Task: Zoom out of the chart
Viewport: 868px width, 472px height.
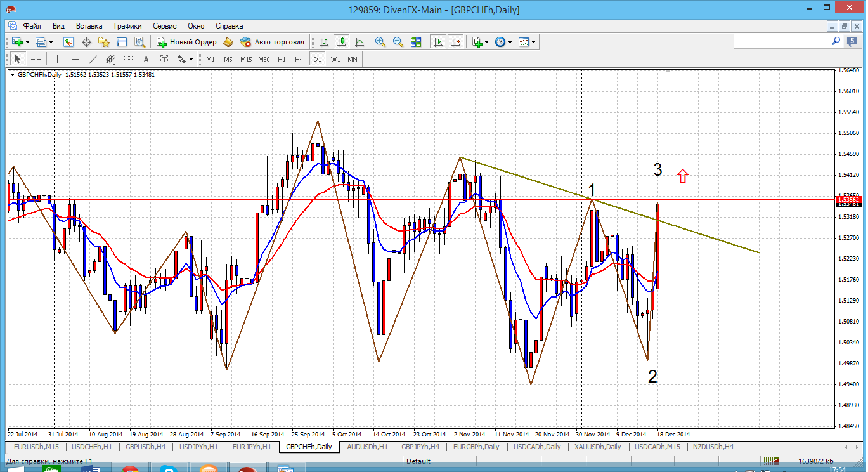Action: 398,42
